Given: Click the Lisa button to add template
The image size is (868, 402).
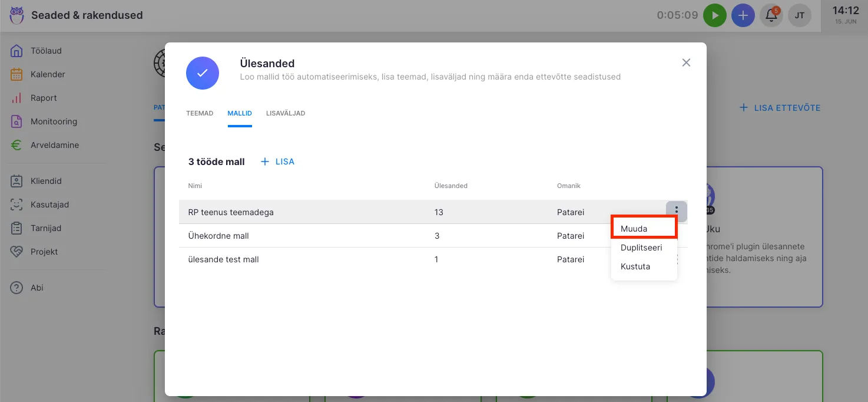Looking at the screenshot, I should pyautogui.click(x=278, y=162).
